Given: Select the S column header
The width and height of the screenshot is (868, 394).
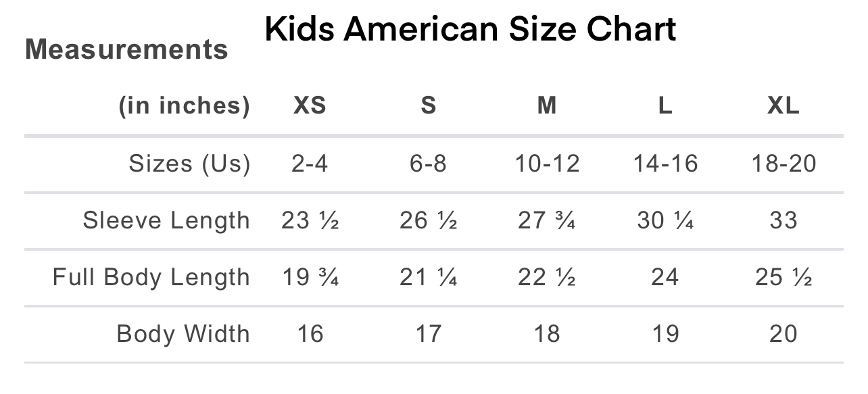Looking at the screenshot, I should (x=429, y=106).
